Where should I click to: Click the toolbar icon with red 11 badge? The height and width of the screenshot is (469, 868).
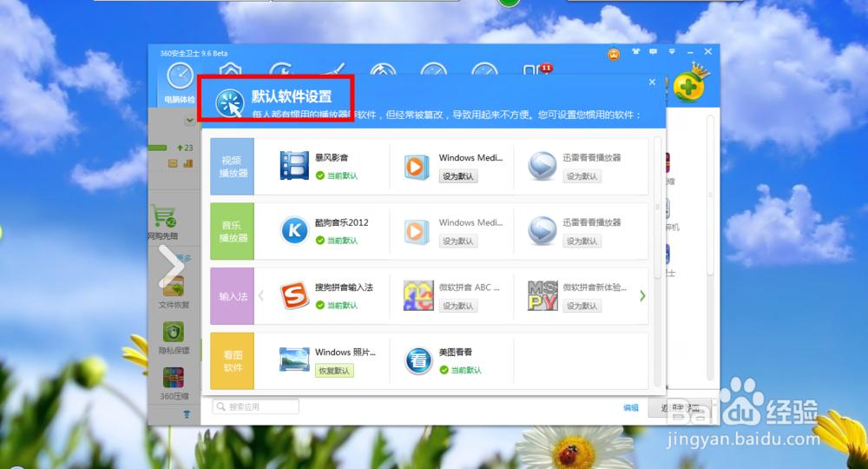tap(537, 69)
